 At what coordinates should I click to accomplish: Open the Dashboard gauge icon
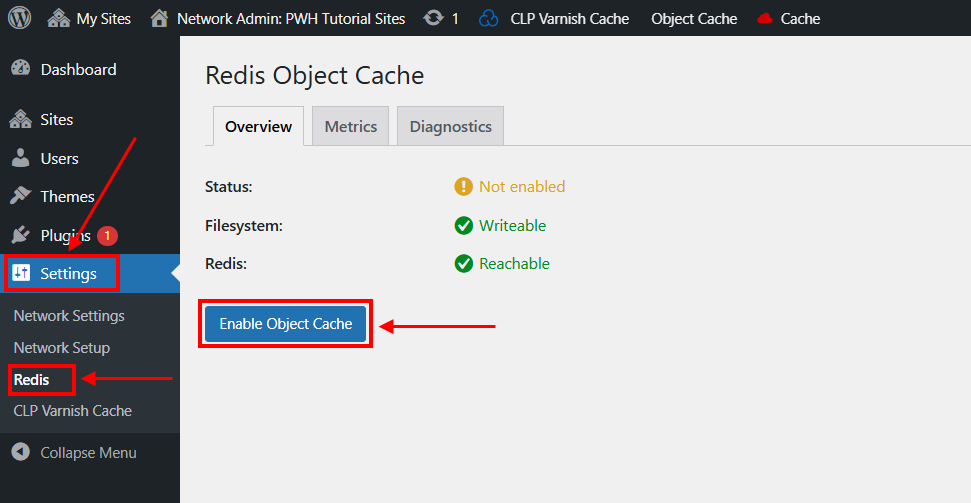20,69
